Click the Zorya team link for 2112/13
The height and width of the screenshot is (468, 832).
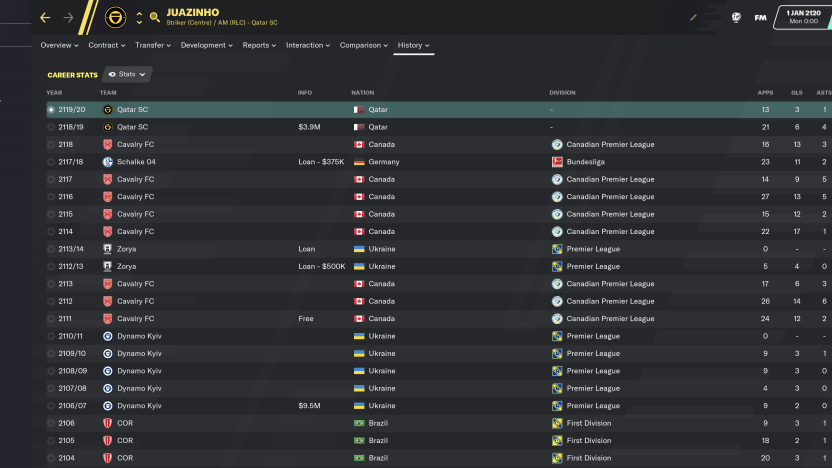(126, 267)
